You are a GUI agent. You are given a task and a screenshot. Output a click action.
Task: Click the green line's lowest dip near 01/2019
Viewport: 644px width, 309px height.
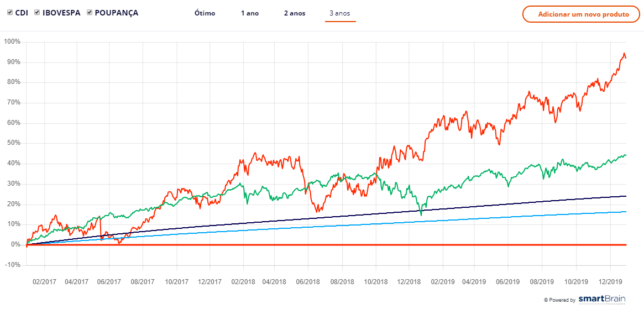(x=421, y=214)
